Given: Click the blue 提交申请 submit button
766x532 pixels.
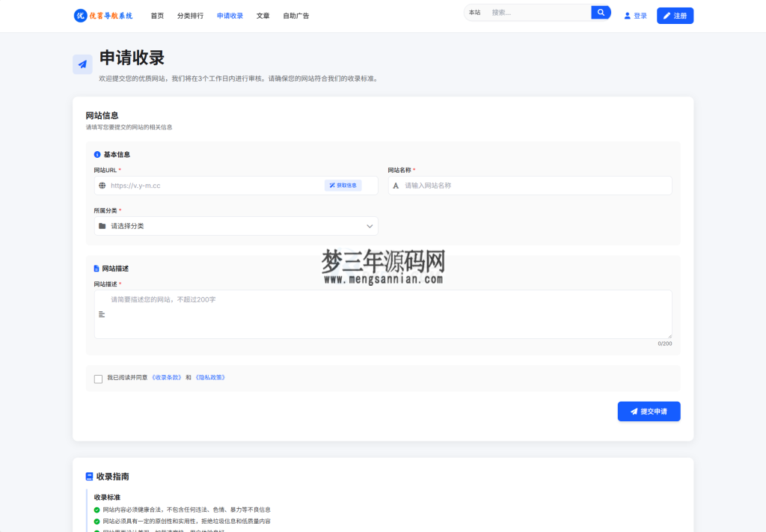Looking at the screenshot, I should [648, 411].
